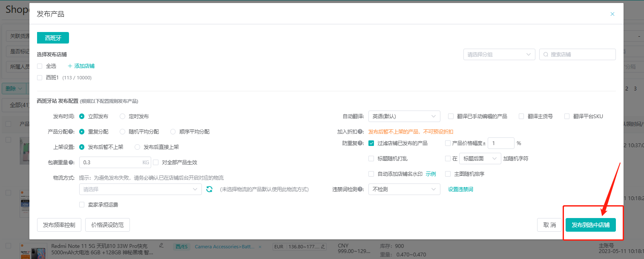Select the 西班牙 site tab
644x259 pixels.
tap(52, 38)
